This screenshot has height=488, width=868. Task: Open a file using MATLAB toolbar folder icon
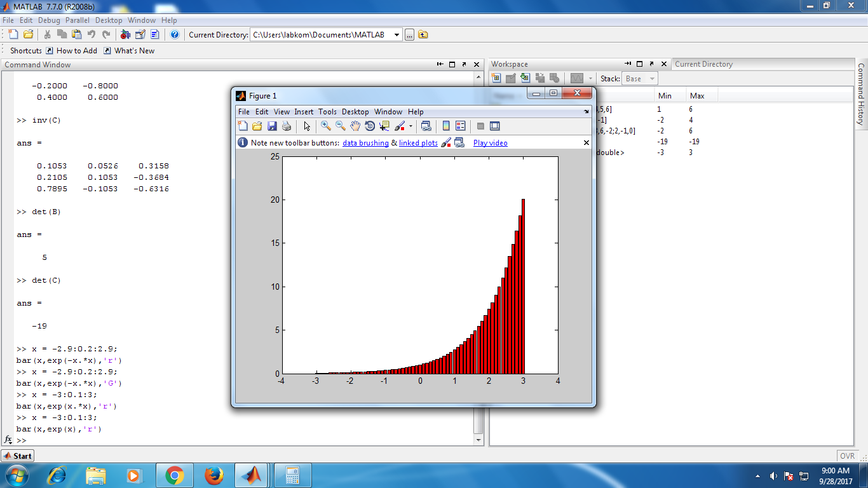pos(28,34)
